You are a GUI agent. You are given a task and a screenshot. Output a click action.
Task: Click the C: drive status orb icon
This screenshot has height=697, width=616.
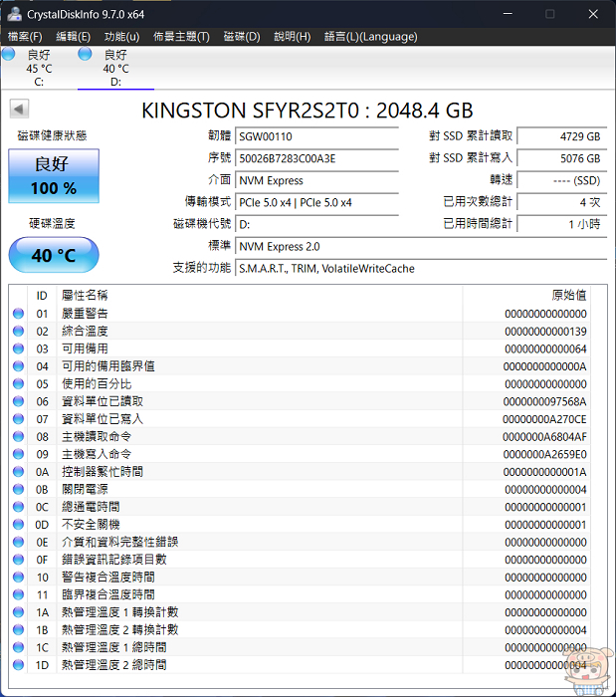pos(9,54)
